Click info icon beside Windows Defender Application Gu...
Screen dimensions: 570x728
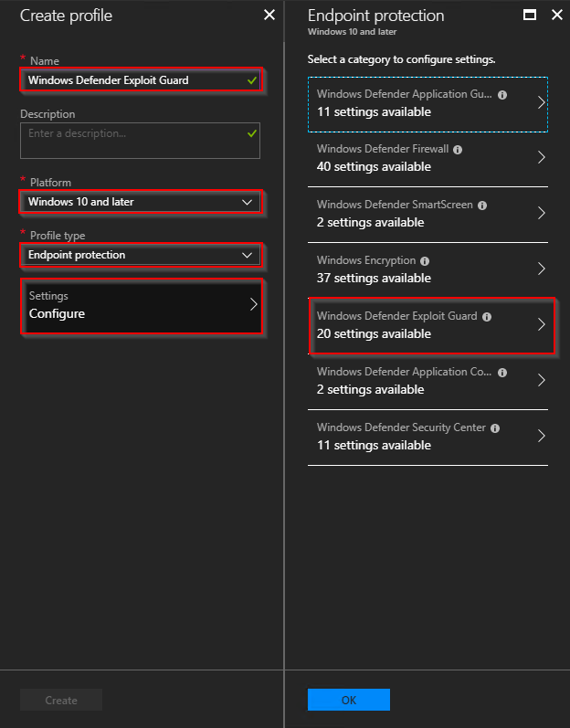click(x=502, y=95)
